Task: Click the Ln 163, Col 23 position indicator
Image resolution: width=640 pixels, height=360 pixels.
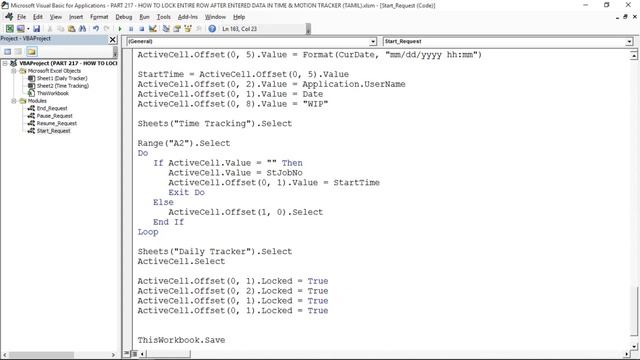Action: [x=240, y=29]
